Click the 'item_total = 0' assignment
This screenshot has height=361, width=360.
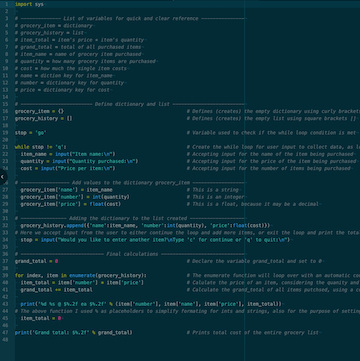tap(41, 318)
